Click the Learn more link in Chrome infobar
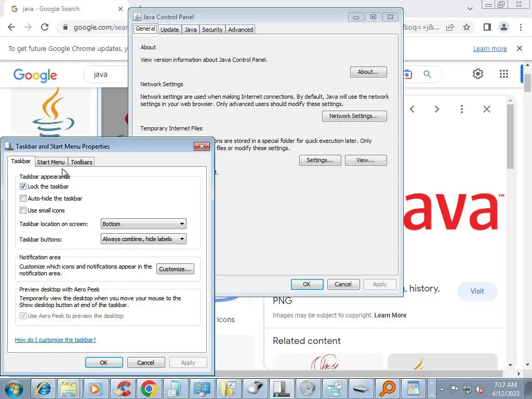 490,48
